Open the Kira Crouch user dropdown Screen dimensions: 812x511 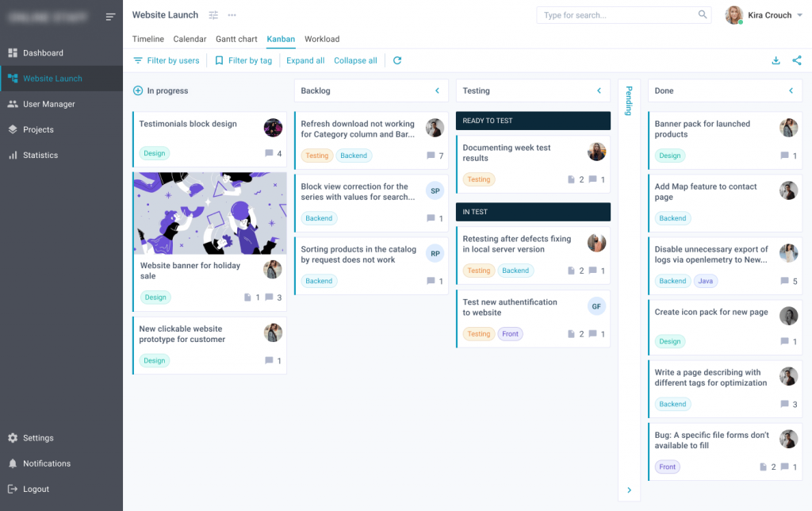point(799,15)
